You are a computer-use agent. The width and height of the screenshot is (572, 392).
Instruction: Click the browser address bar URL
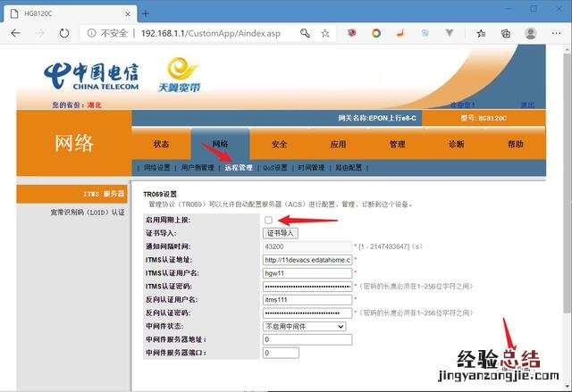(x=211, y=34)
